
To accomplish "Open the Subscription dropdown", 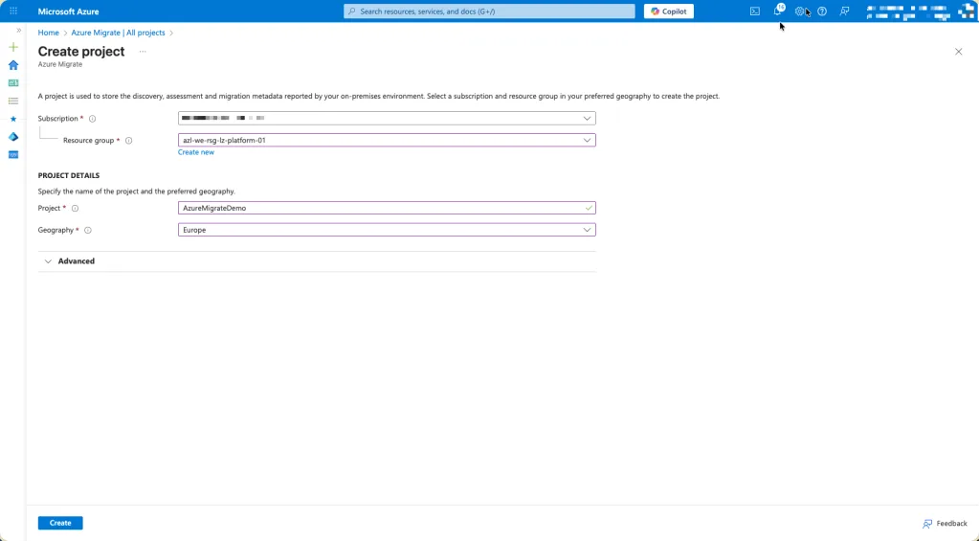I will click(387, 119).
